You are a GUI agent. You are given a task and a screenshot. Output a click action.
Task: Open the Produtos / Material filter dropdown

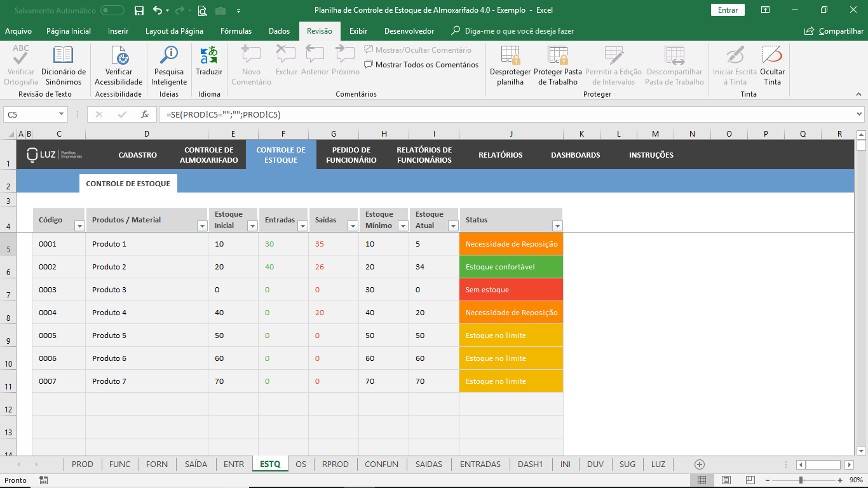coord(202,226)
